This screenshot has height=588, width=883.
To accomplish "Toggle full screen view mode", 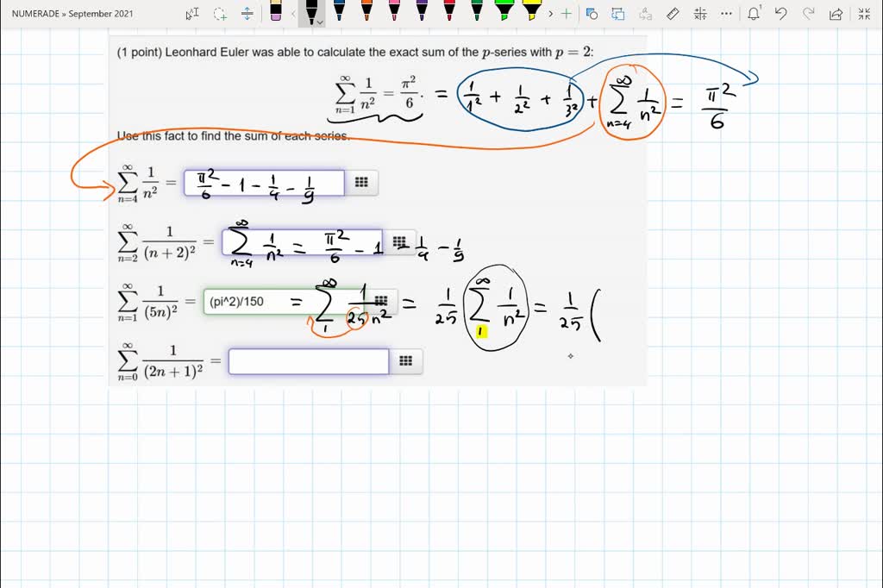I will pos(863,14).
